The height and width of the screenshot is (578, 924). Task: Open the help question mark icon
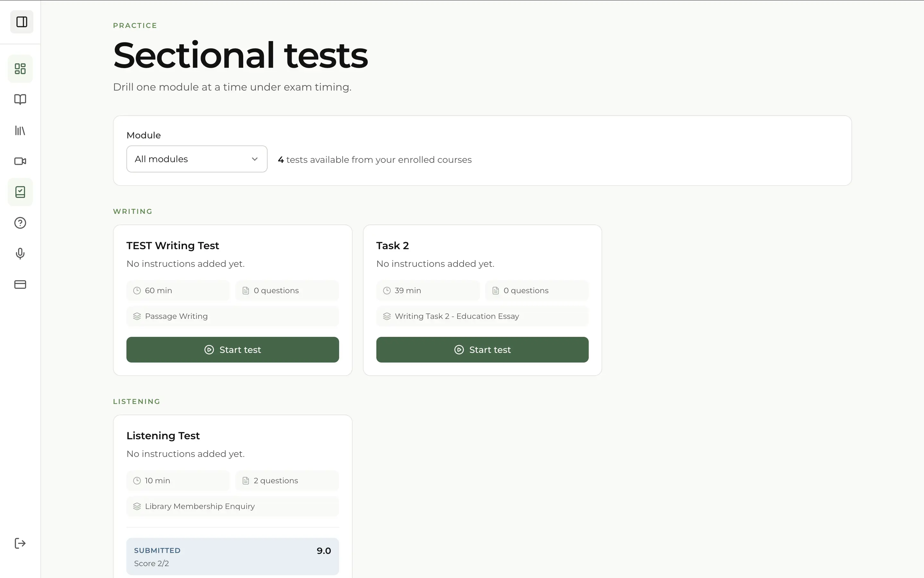coord(20,223)
